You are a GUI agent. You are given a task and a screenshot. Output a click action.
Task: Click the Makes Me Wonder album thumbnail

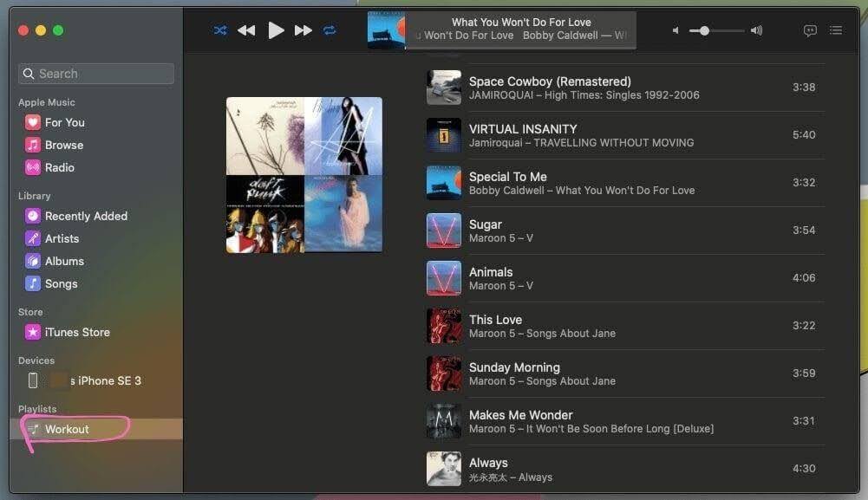click(x=444, y=420)
